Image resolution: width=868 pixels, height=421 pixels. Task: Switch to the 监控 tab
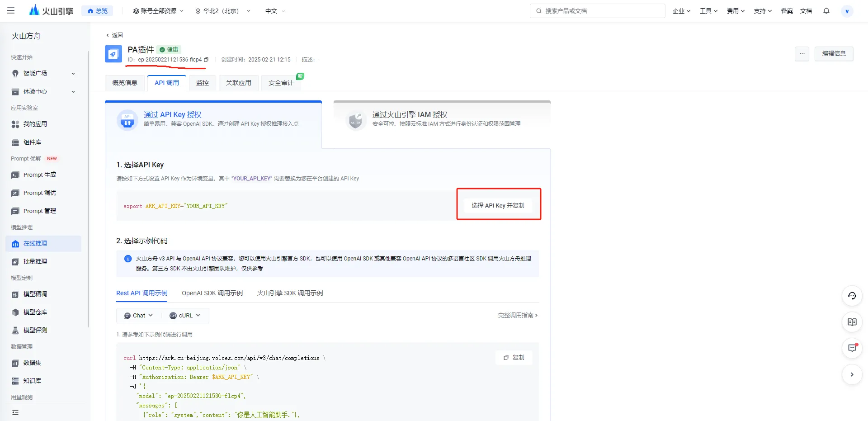[202, 83]
